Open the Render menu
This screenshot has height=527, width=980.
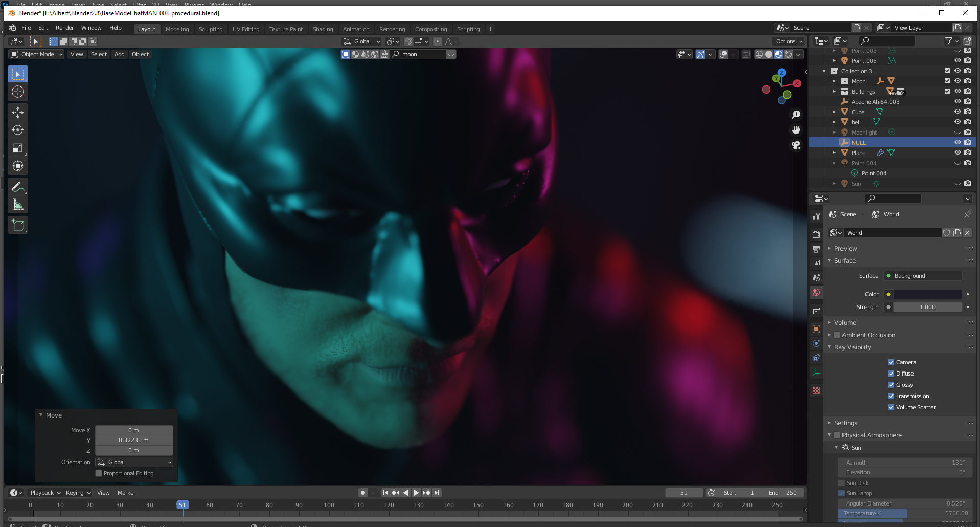[64, 28]
